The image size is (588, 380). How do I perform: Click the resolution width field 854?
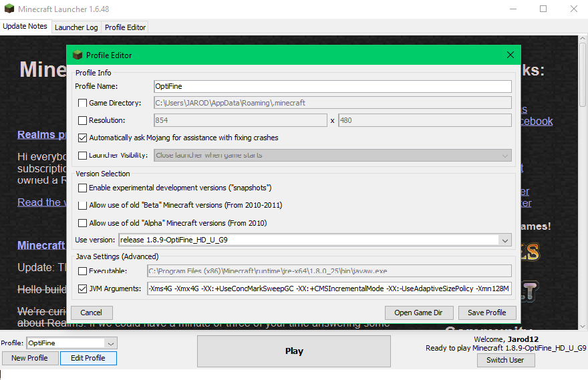(x=241, y=120)
